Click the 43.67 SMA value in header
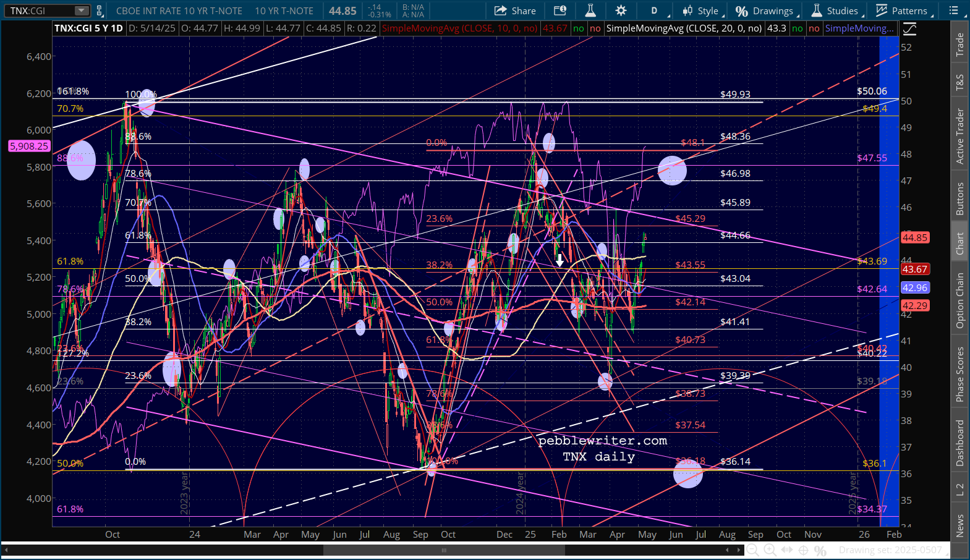Viewport: 970px width, 560px height. (555, 28)
